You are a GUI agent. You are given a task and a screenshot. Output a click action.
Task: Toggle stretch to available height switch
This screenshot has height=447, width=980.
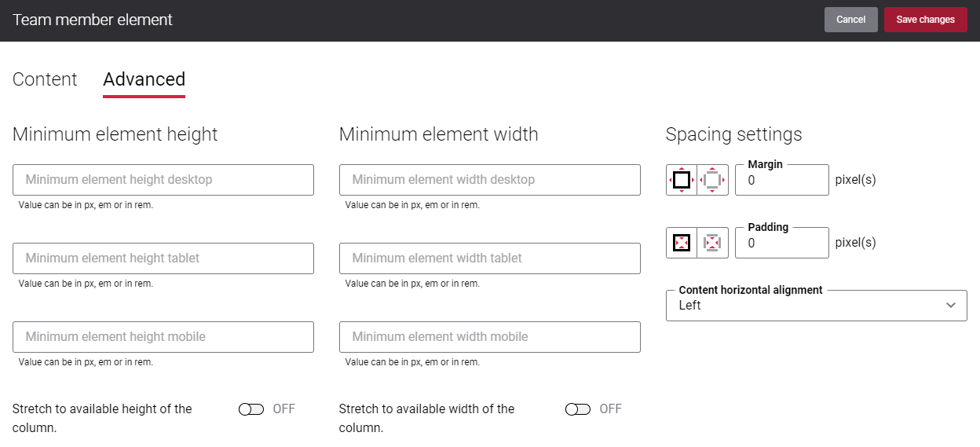click(251, 409)
